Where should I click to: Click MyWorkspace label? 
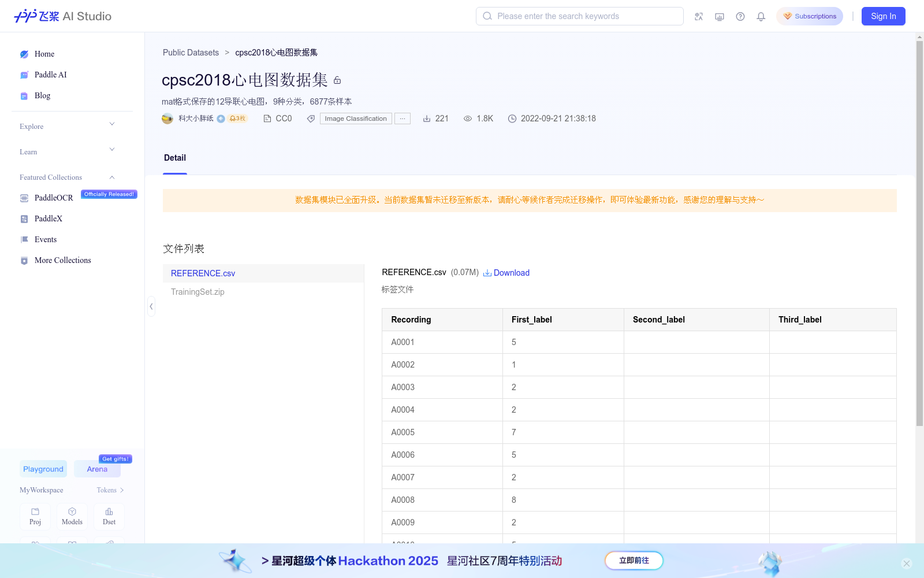click(42, 490)
